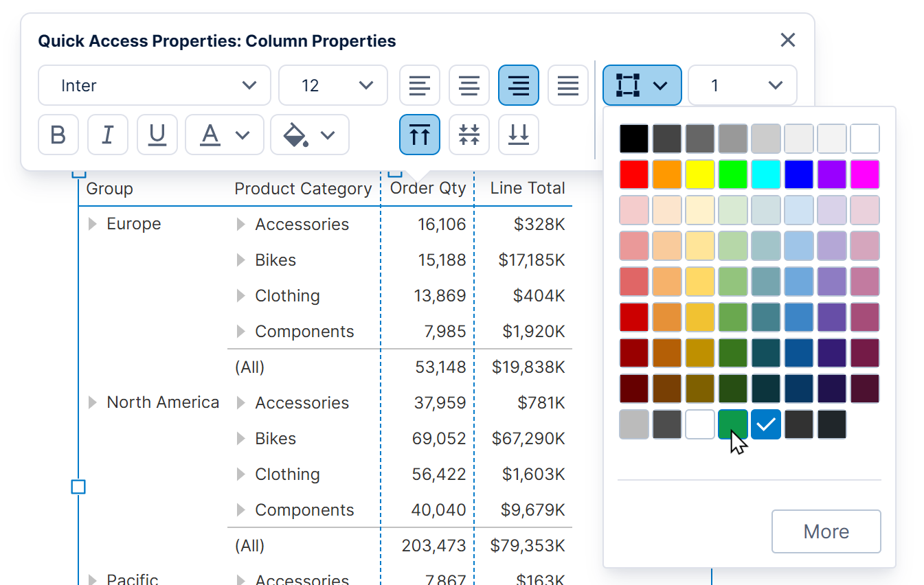Align text to the left
924x585 pixels.
pyautogui.click(x=420, y=85)
